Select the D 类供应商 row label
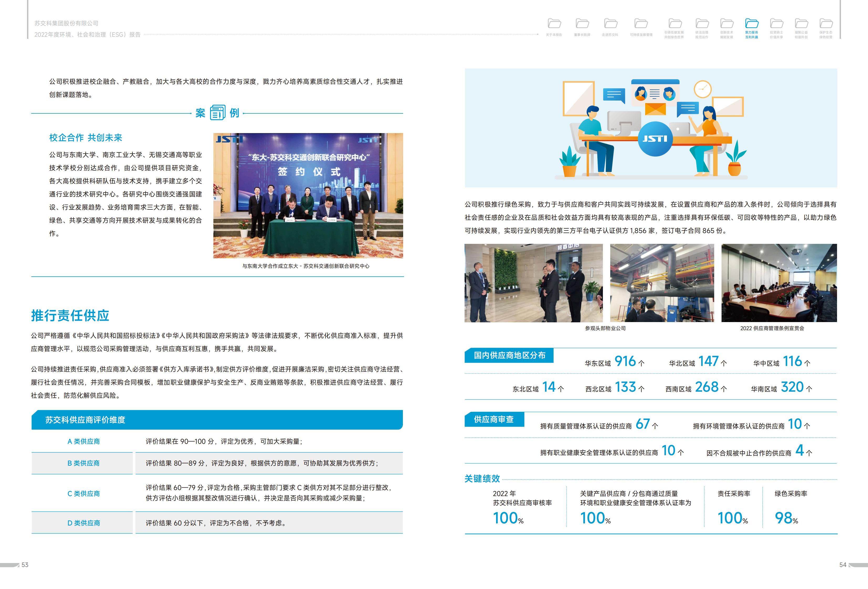This screenshot has height=589, width=868. click(84, 523)
